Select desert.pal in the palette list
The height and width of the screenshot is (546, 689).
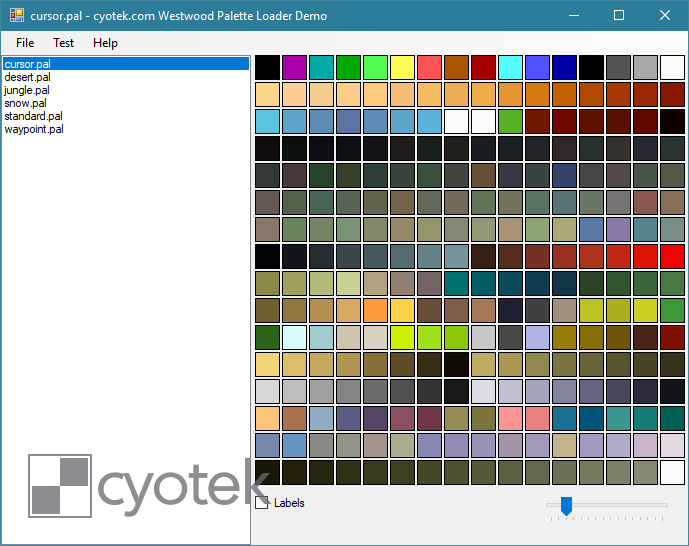coord(126,77)
